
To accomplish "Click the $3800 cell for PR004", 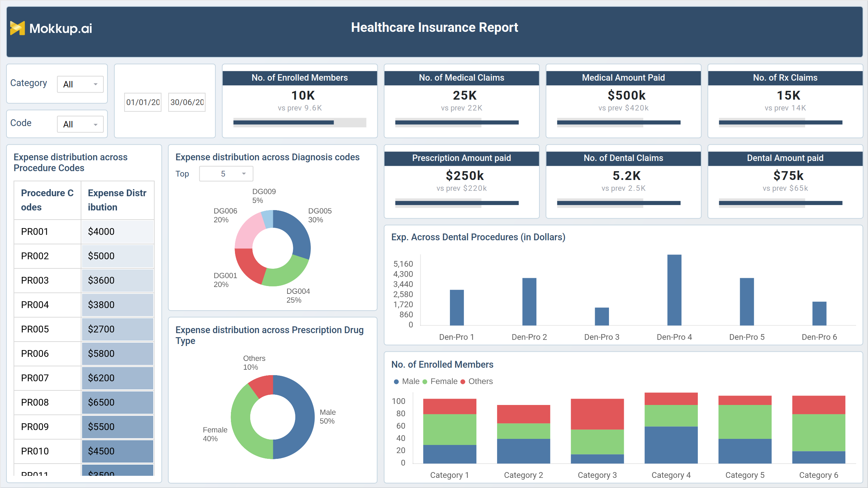I will click(117, 305).
